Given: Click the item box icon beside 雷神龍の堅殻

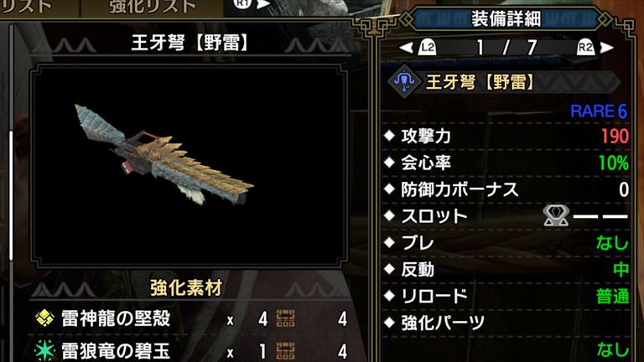Looking at the screenshot, I should [x=285, y=318].
